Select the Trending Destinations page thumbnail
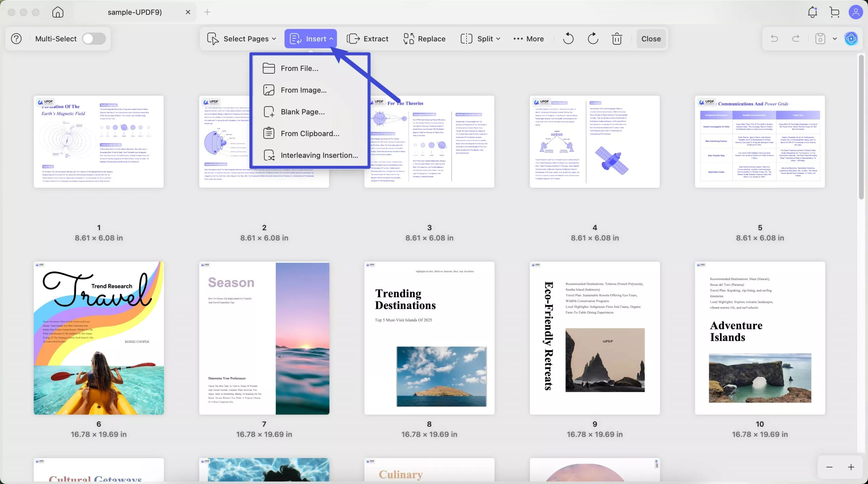 coord(429,338)
